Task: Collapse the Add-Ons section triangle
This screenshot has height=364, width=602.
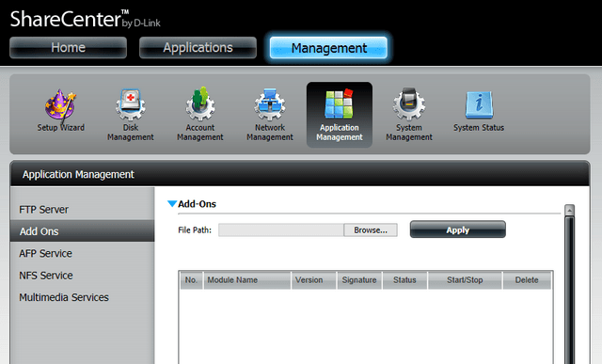Action: tap(172, 203)
